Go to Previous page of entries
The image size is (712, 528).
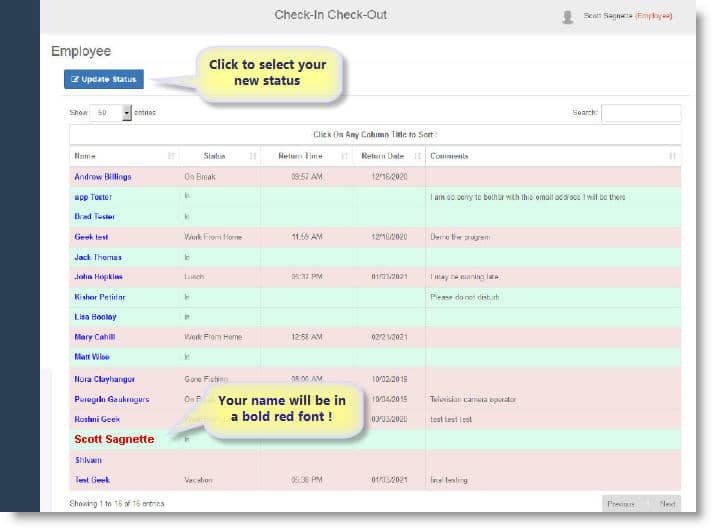[620, 504]
